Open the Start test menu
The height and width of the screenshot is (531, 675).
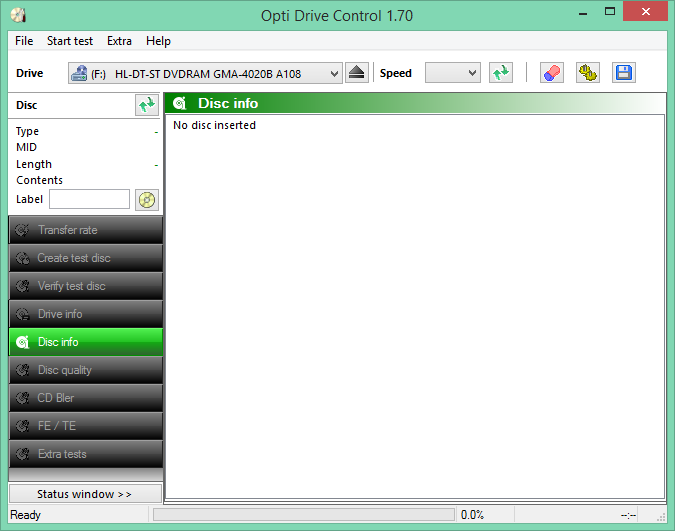pyautogui.click(x=70, y=41)
